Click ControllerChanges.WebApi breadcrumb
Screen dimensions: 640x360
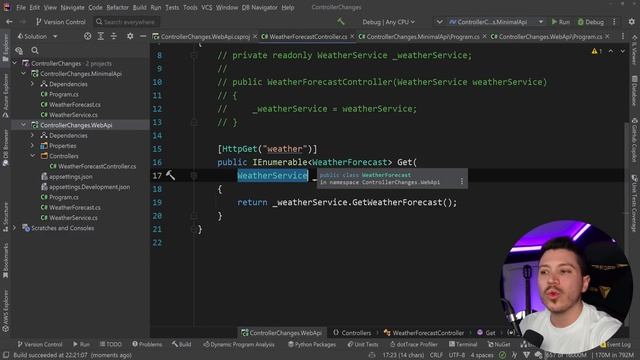tap(281, 333)
